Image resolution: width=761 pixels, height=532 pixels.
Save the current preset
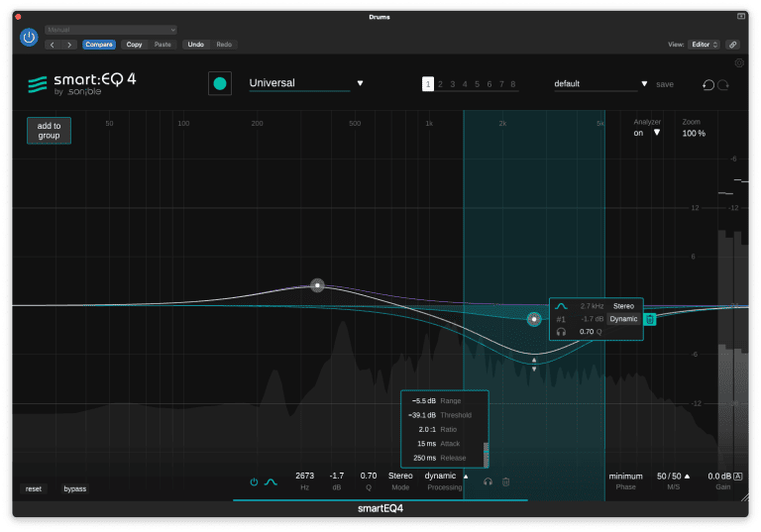[665, 84]
